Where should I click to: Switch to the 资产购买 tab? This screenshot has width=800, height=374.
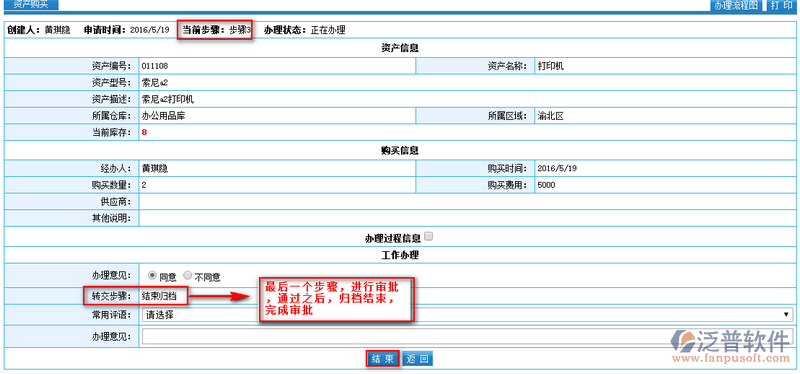coord(31,4)
